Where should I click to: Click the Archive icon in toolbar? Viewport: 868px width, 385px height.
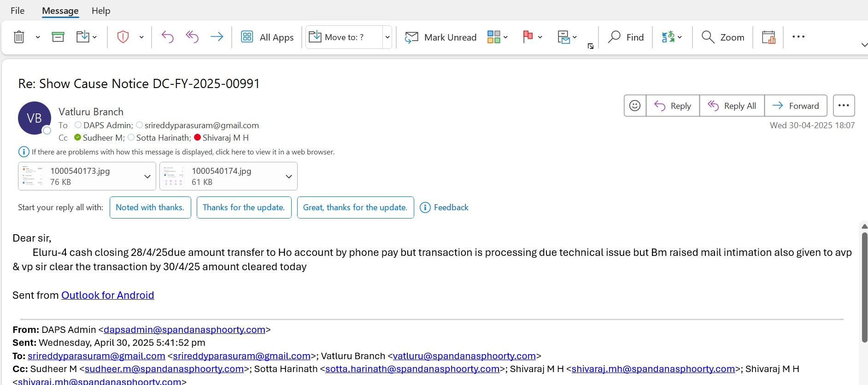coord(58,37)
